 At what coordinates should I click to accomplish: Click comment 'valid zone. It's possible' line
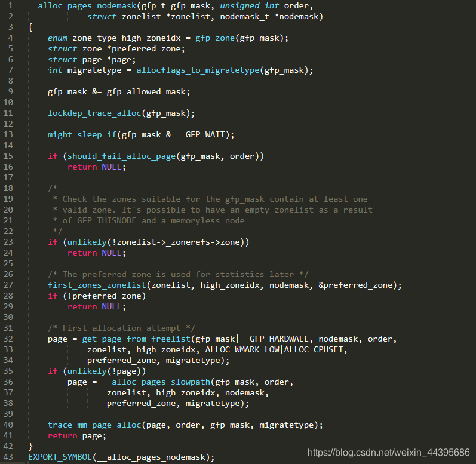[213, 210]
